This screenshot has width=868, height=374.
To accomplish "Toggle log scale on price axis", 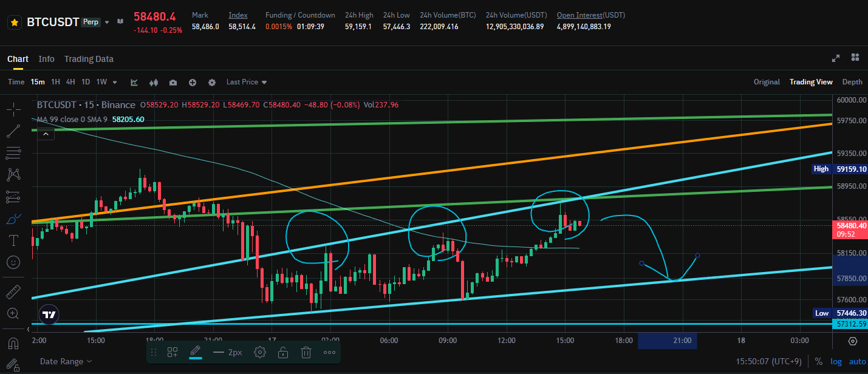I will [x=836, y=362].
